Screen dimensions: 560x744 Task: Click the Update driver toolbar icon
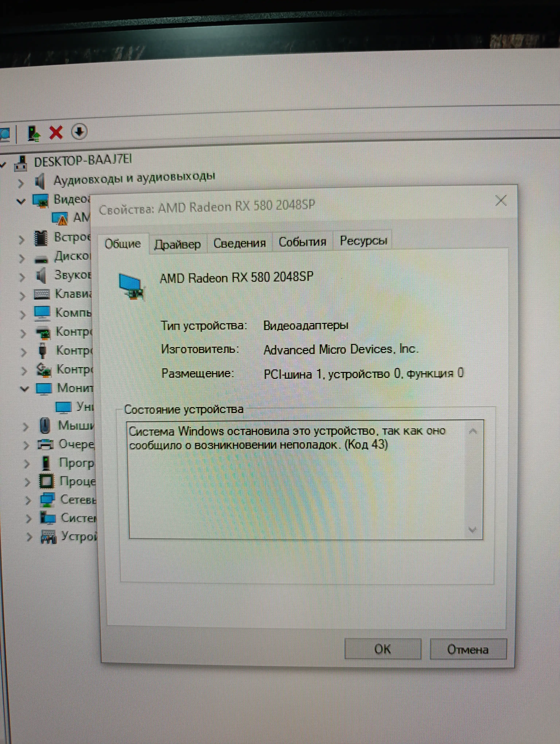pyautogui.click(x=34, y=133)
